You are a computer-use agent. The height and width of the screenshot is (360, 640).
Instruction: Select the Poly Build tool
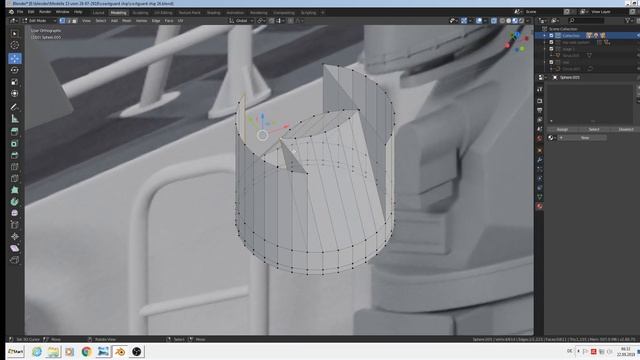15,190
